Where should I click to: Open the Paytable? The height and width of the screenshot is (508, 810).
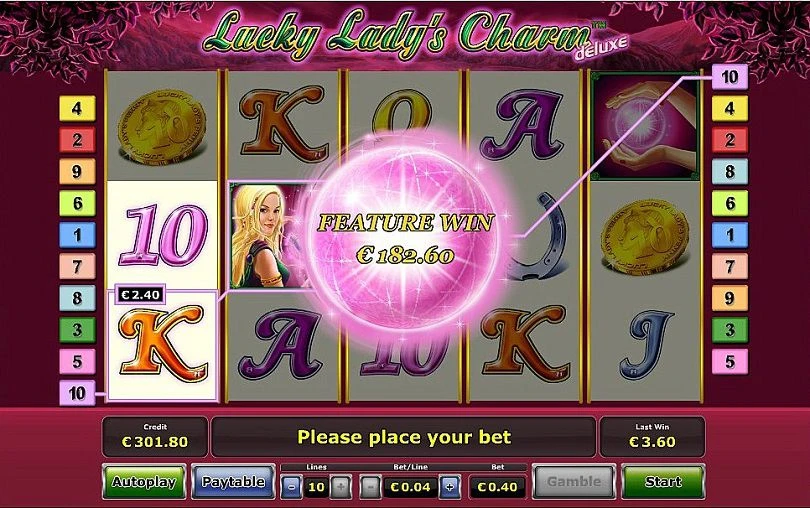(233, 482)
